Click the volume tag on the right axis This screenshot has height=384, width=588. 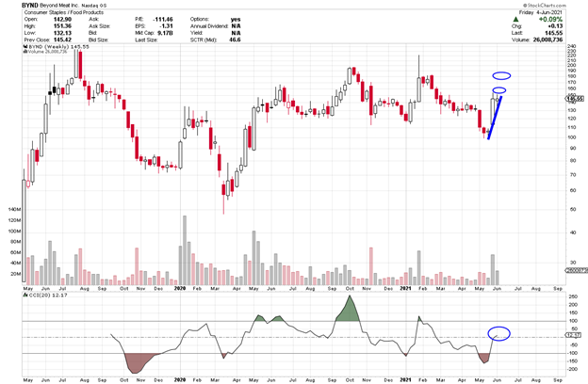pos(576,270)
